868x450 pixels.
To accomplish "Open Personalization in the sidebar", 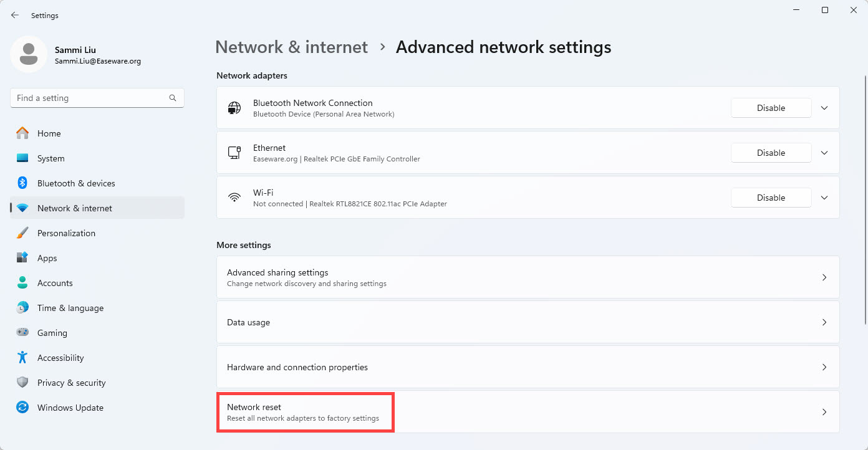I will [x=66, y=233].
